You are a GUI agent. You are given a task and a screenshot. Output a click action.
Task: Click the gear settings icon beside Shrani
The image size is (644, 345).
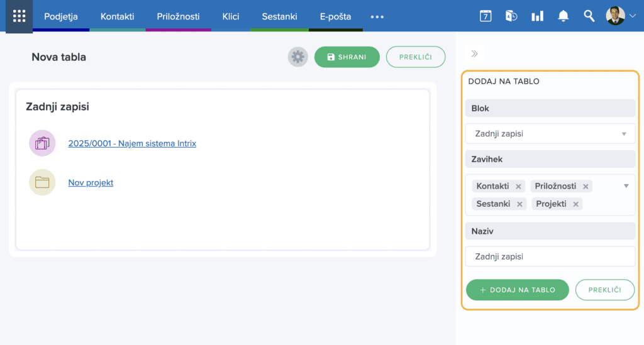click(x=297, y=57)
